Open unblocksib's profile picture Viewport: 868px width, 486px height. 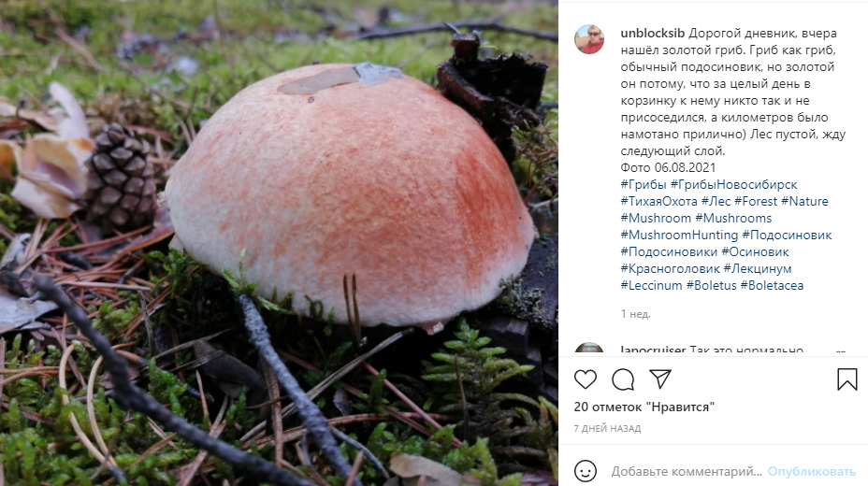589,39
